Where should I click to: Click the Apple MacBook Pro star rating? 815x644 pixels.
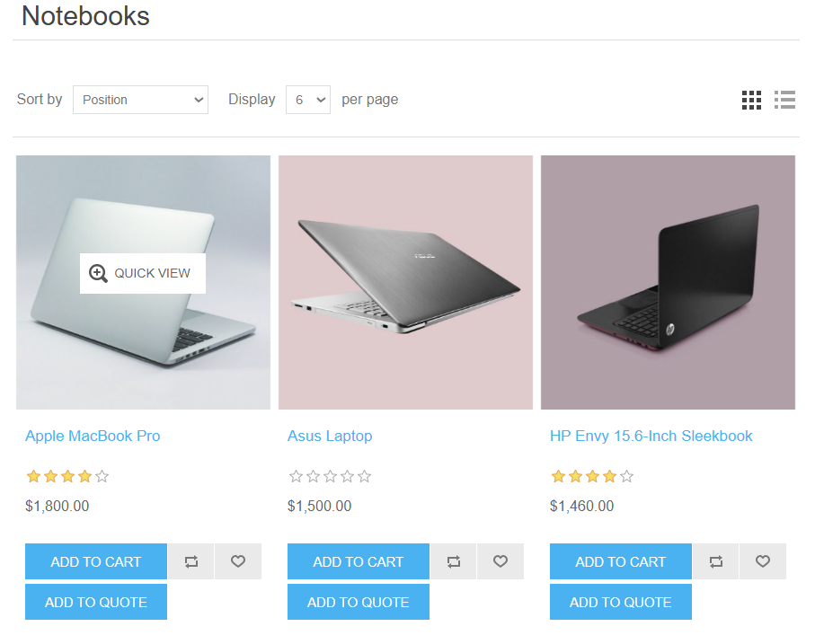67,476
